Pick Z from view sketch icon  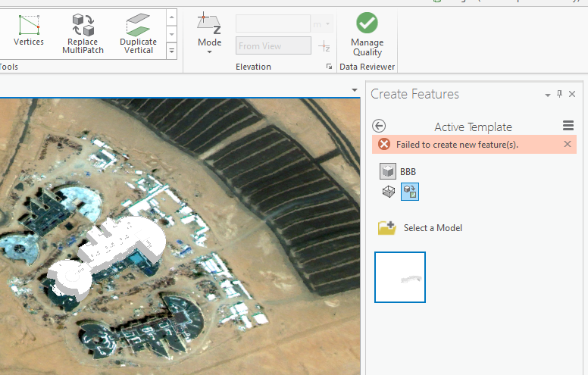pos(324,46)
